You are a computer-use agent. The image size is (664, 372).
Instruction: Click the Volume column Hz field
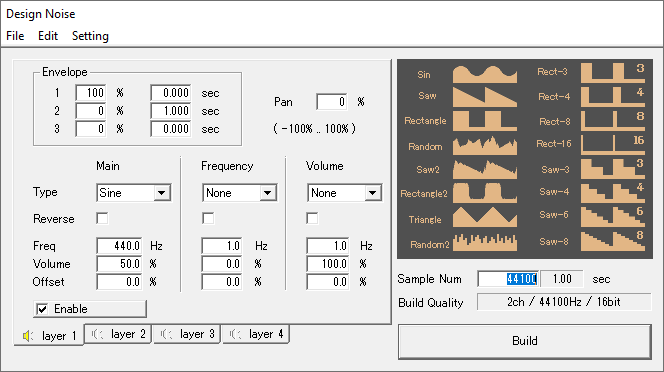click(x=328, y=246)
